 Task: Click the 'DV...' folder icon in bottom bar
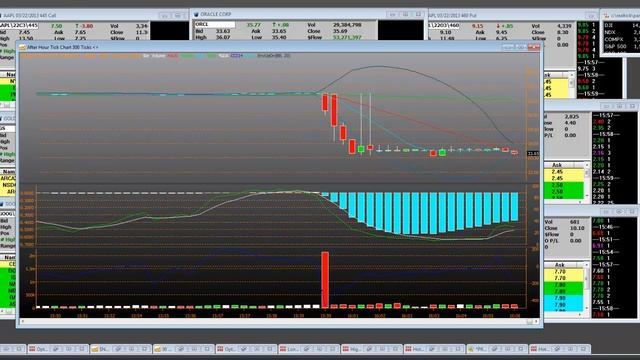click(x=95, y=349)
